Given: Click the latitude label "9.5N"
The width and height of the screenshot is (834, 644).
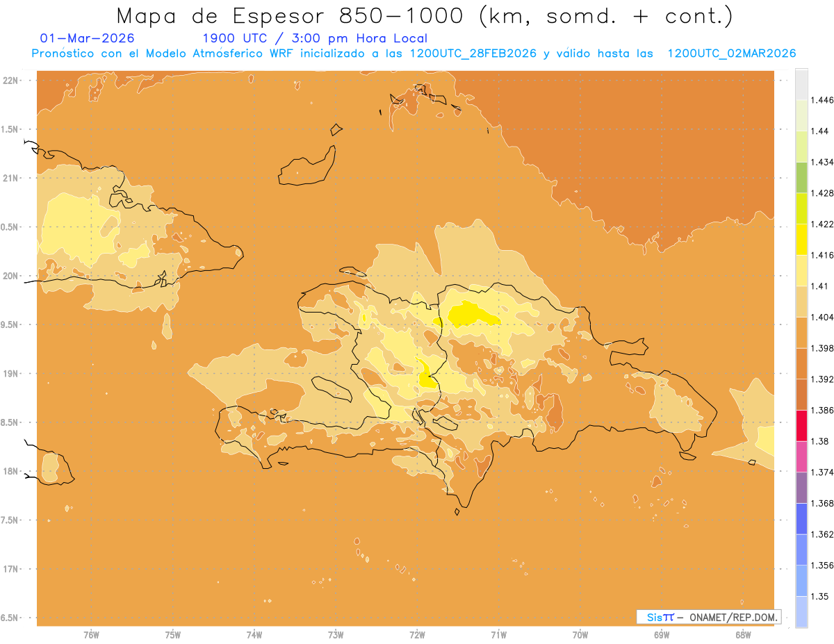Looking at the screenshot, I should click(10, 324).
